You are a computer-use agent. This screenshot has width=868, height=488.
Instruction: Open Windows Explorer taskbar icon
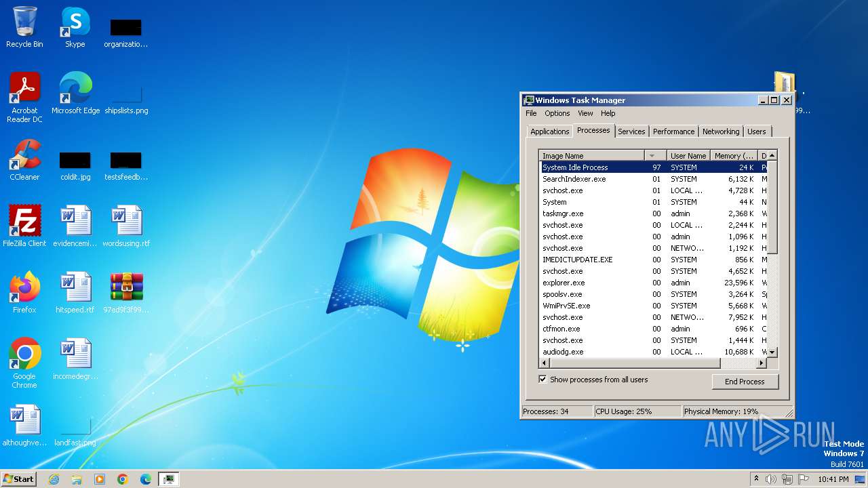point(77,479)
